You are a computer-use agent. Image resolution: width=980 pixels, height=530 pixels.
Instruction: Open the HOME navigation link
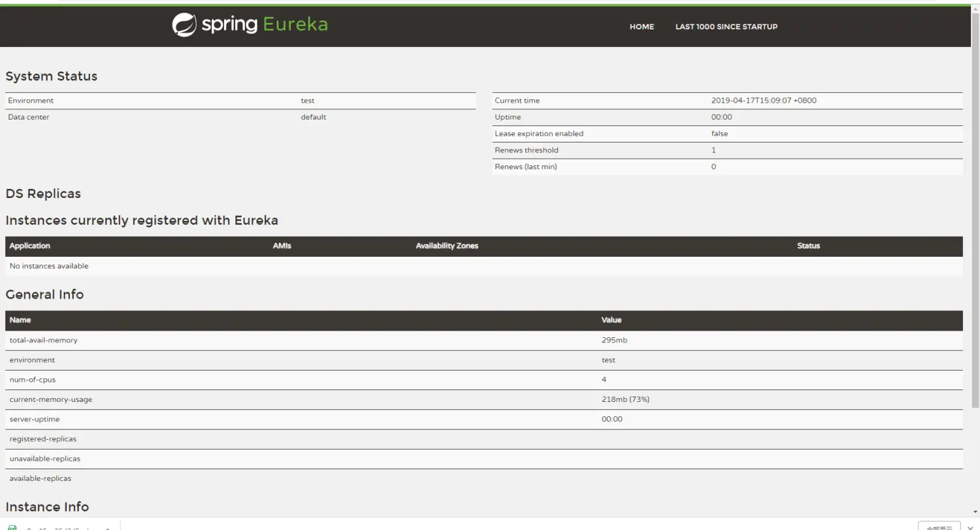point(642,27)
